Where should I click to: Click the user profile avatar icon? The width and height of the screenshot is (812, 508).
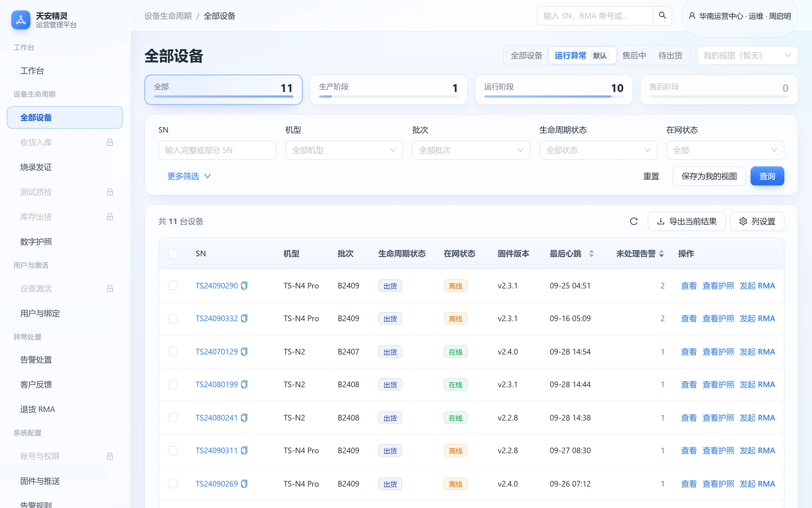pos(692,16)
